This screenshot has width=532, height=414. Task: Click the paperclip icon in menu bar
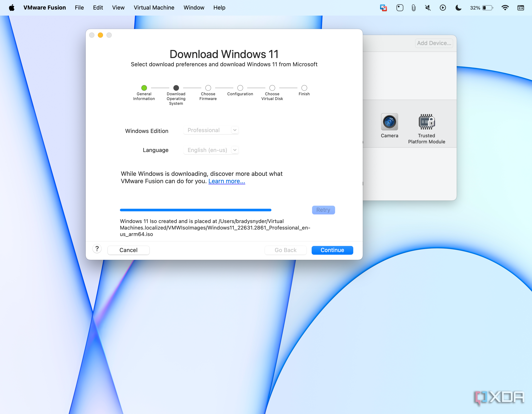(x=413, y=8)
